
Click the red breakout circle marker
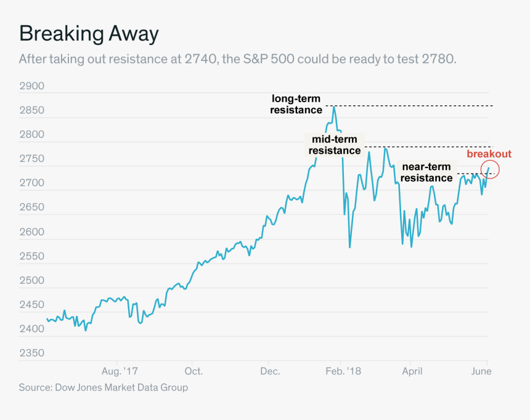(489, 169)
